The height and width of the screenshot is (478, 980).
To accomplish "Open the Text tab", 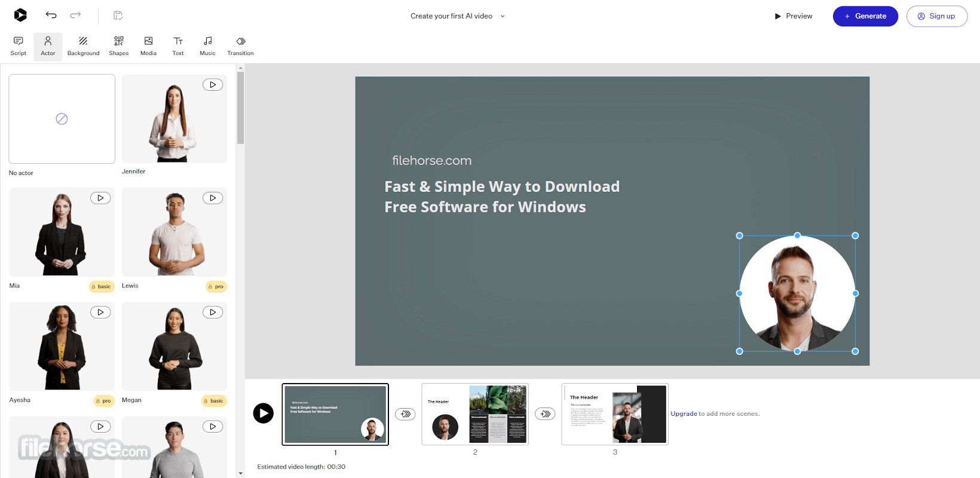I will pyautogui.click(x=178, y=46).
